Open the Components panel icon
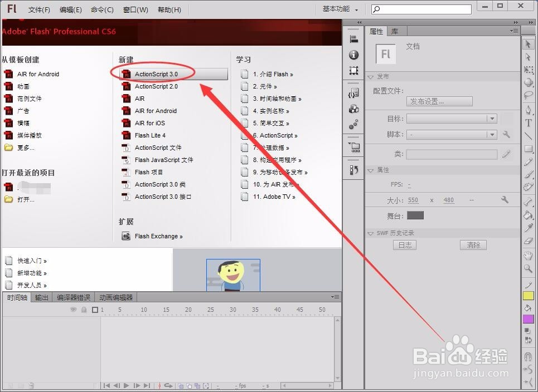 (x=354, y=109)
